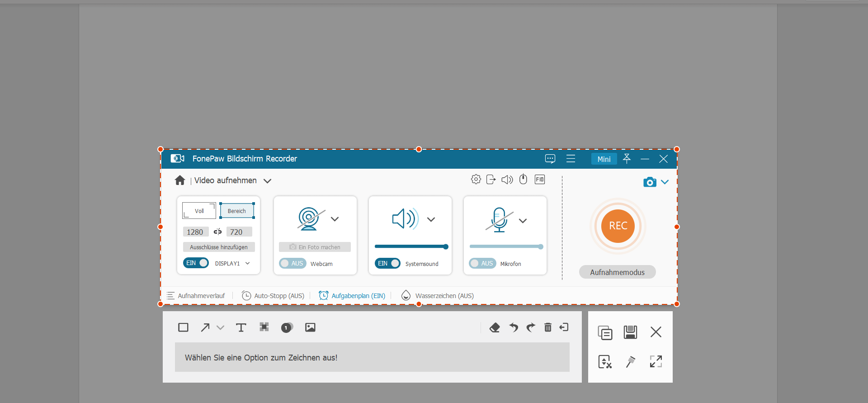Image resolution: width=868 pixels, height=403 pixels.
Task: Switch to Mini mode
Action: click(604, 159)
